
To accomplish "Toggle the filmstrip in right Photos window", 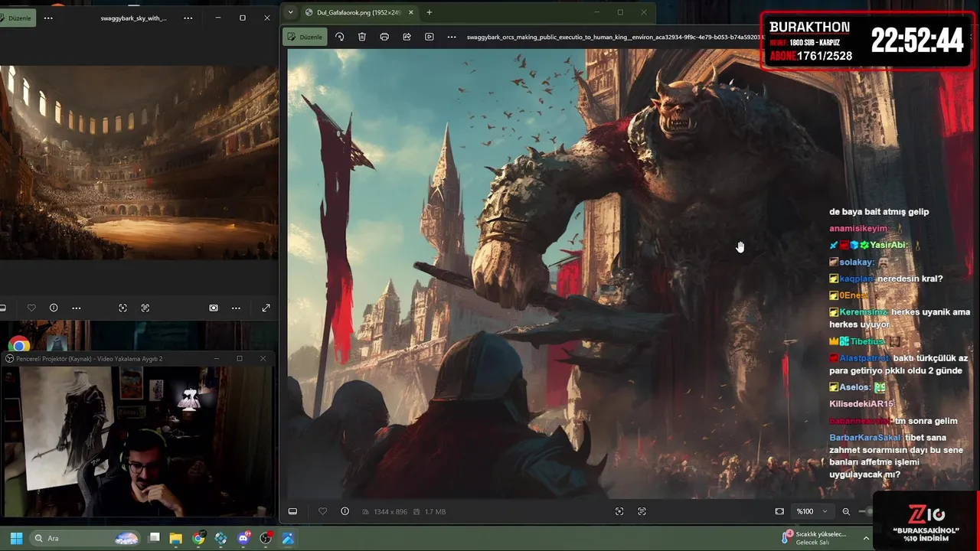I will [292, 511].
